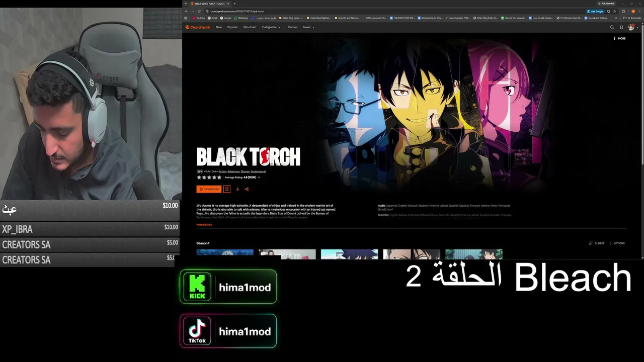
Task: Open the Chrome three-dot menu
Action: click(639, 11)
